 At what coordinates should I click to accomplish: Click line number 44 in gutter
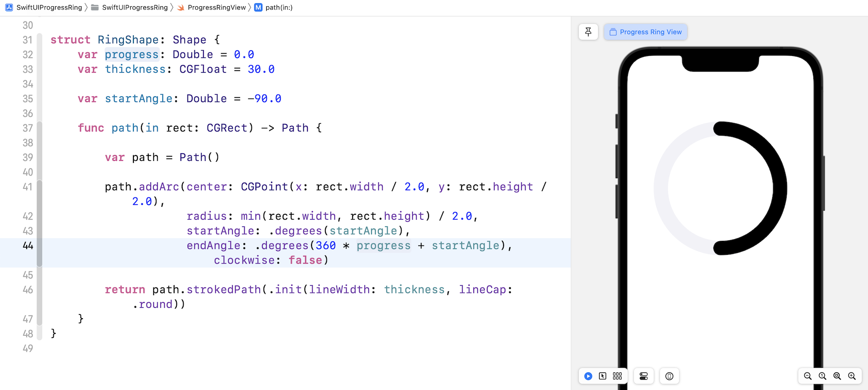(28, 246)
